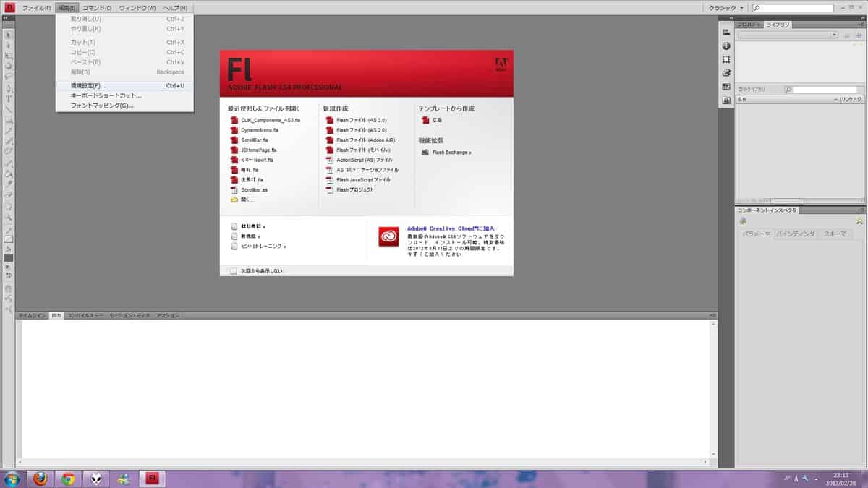This screenshot has height=488, width=868.
Task: Open the ヘルプ(H) menu
Action: coord(175,7)
